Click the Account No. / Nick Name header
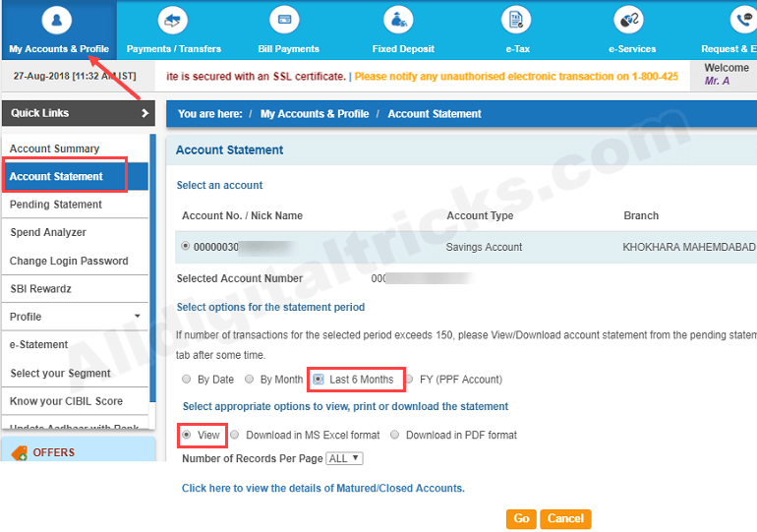Screen dimensions: 757x532 [x=243, y=215]
